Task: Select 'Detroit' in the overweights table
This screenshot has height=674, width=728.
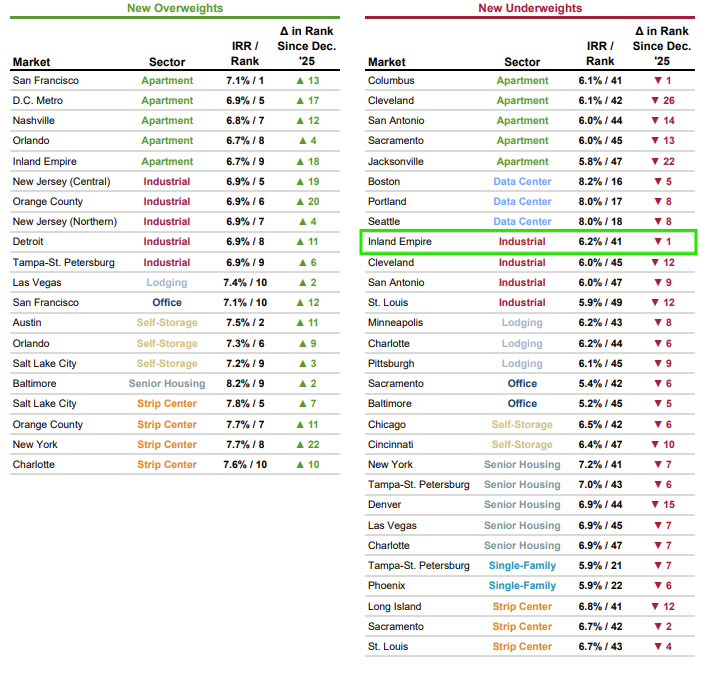Action: tap(28, 241)
